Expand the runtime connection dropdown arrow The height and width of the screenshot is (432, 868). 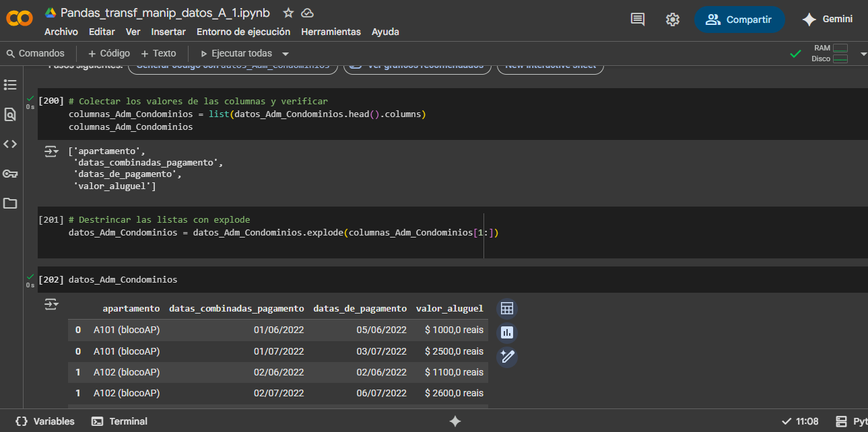(x=863, y=53)
